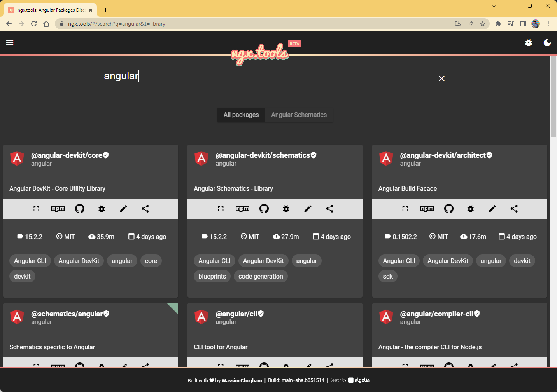Expand @angular-devkit/schematics card fullscreen icon
557x392 pixels.
point(221,209)
